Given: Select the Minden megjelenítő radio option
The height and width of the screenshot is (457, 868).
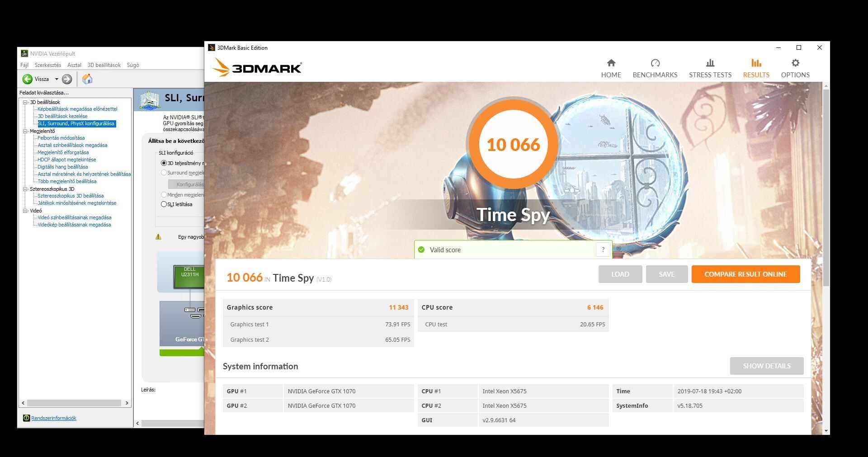Looking at the screenshot, I should coord(164,195).
